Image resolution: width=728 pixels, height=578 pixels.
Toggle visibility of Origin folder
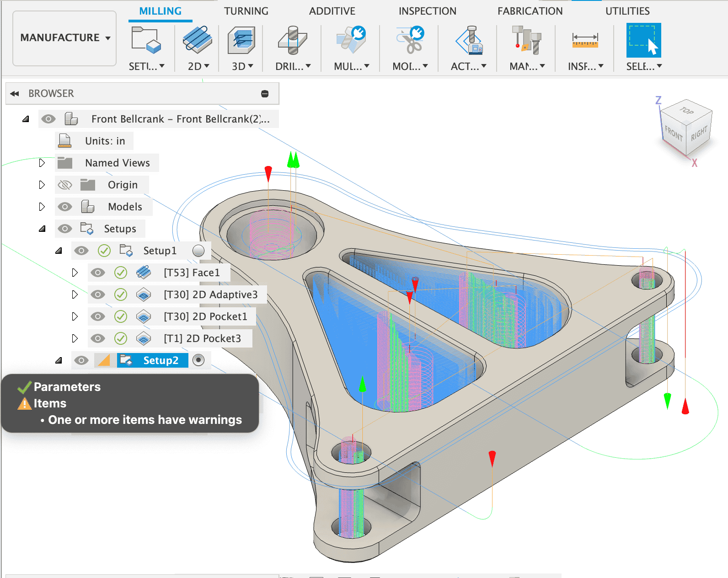[65, 185]
